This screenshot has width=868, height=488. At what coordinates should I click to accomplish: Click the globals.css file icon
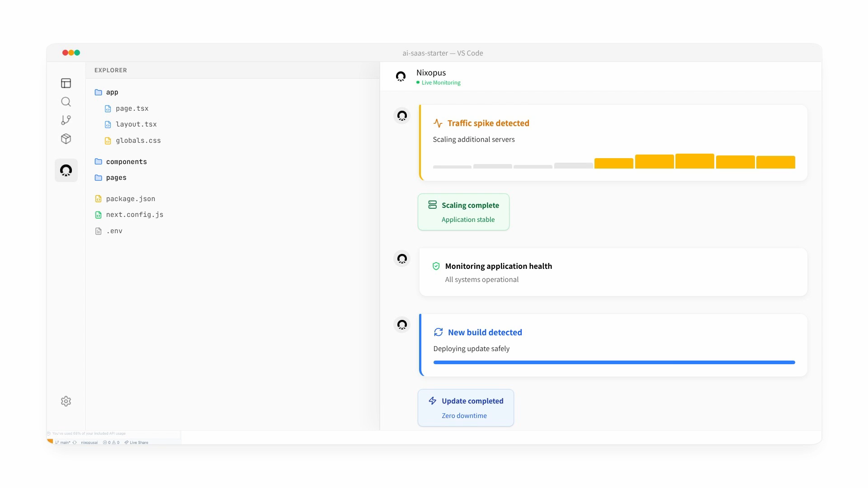click(x=108, y=141)
